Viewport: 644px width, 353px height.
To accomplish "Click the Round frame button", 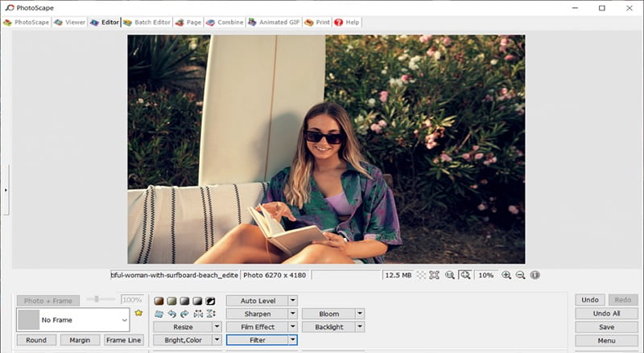I will point(36,340).
